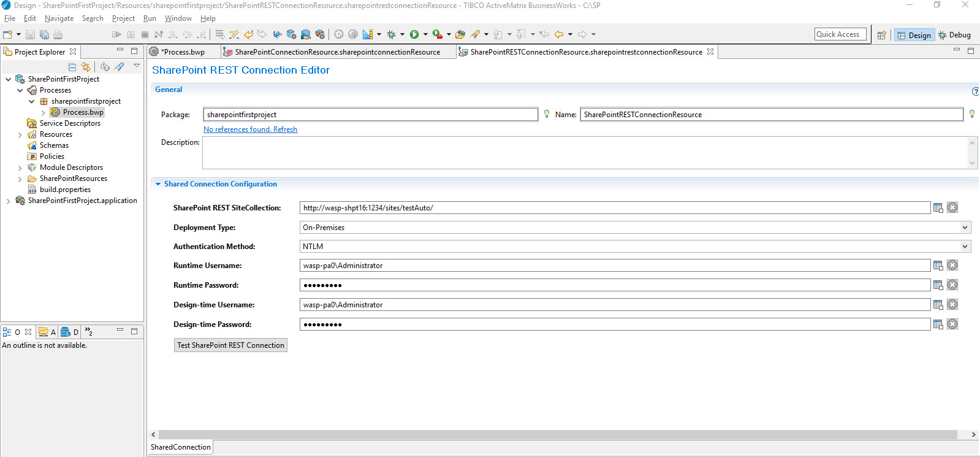The width and height of the screenshot is (980, 457).
Task: Click the 'No references found. Refresh' link
Action: point(250,129)
